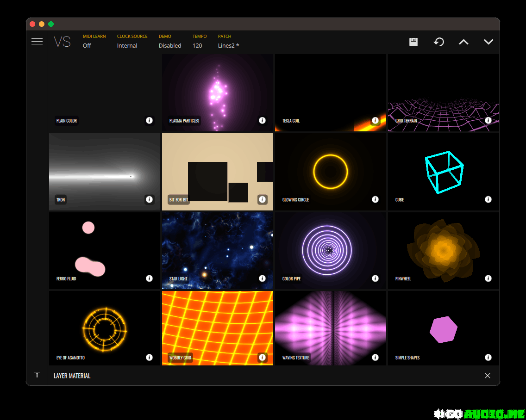526x420 pixels.
Task: Show info for Grid Terrain material
Action: [488, 120]
